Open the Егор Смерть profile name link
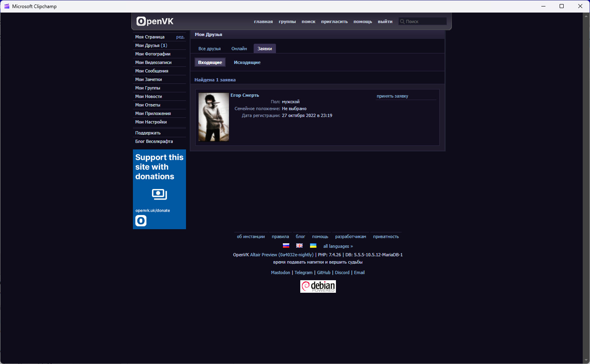 click(x=245, y=95)
